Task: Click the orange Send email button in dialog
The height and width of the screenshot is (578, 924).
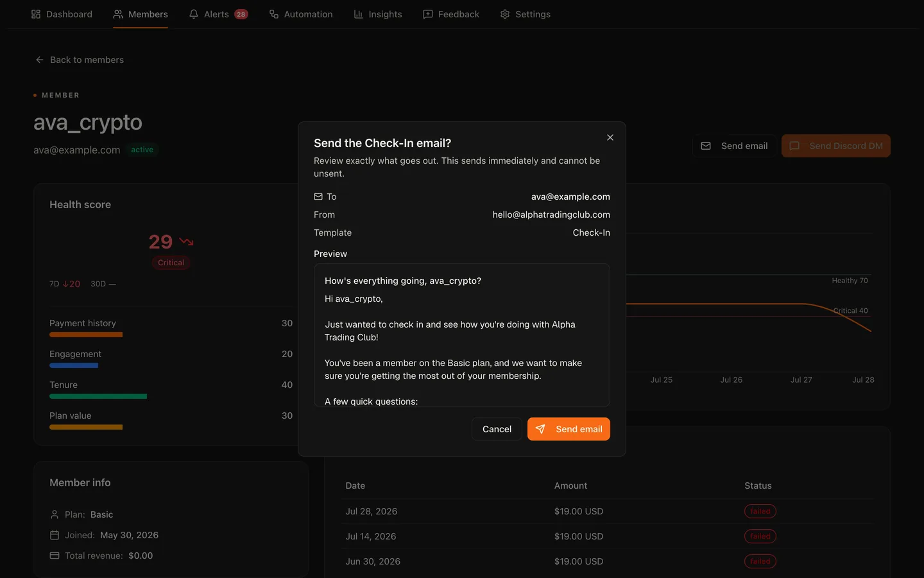Action: coord(569,429)
